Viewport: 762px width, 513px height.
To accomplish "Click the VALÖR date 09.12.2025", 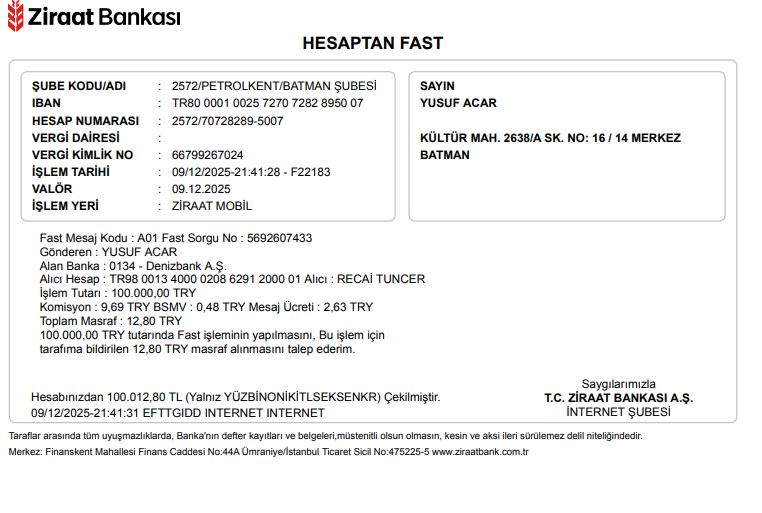I will pyautogui.click(x=201, y=189).
